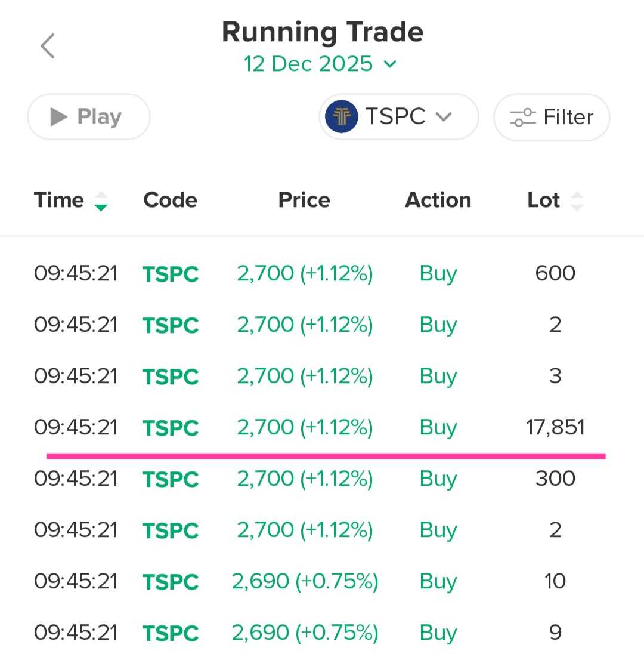Tap the Play button label
644x657 pixels.
[x=99, y=117]
